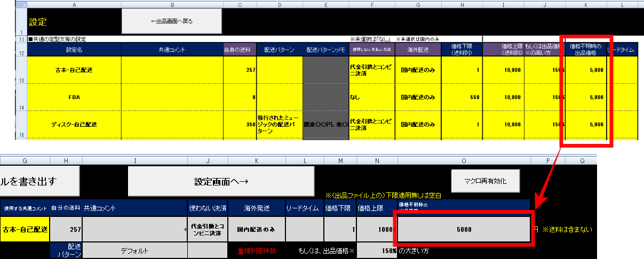Image resolution: width=644 pixels, height=259 pixels.
Task: Select the gray 関東〇〇円 shipping memo cell
Action: click(x=326, y=124)
